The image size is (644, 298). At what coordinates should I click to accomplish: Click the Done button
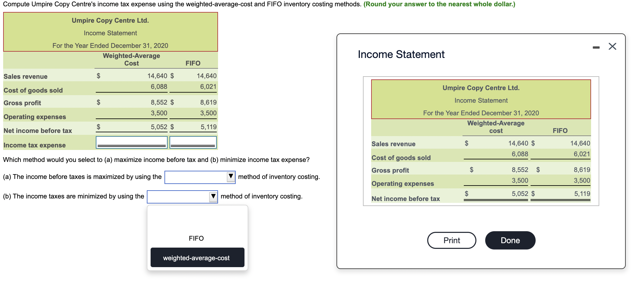tap(510, 240)
